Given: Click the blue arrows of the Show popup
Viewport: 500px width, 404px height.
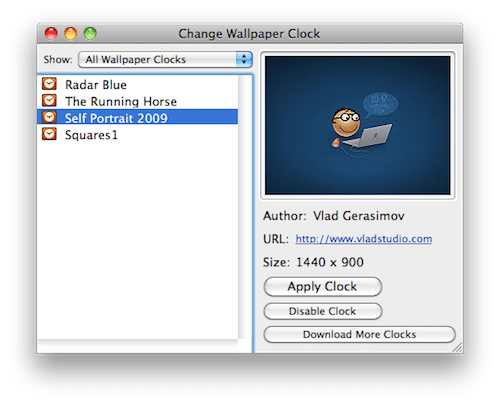Looking at the screenshot, I should click(x=244, y=60).
